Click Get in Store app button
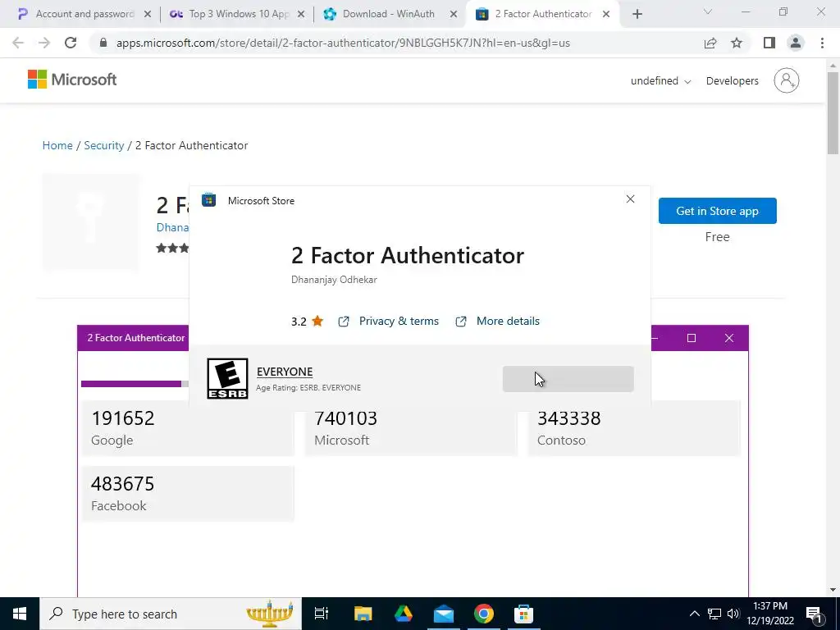The image size is (840, 630). [717, 211]
